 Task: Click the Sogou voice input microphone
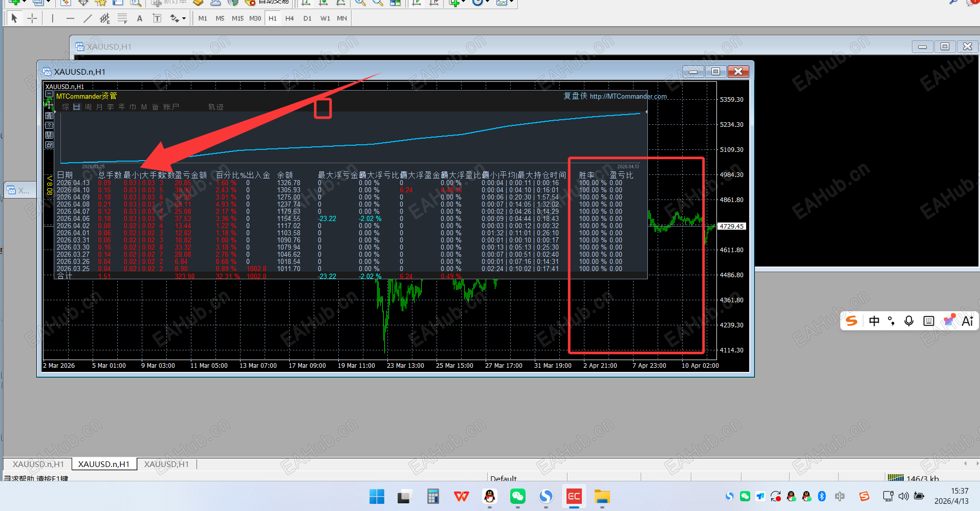[909, 321]
